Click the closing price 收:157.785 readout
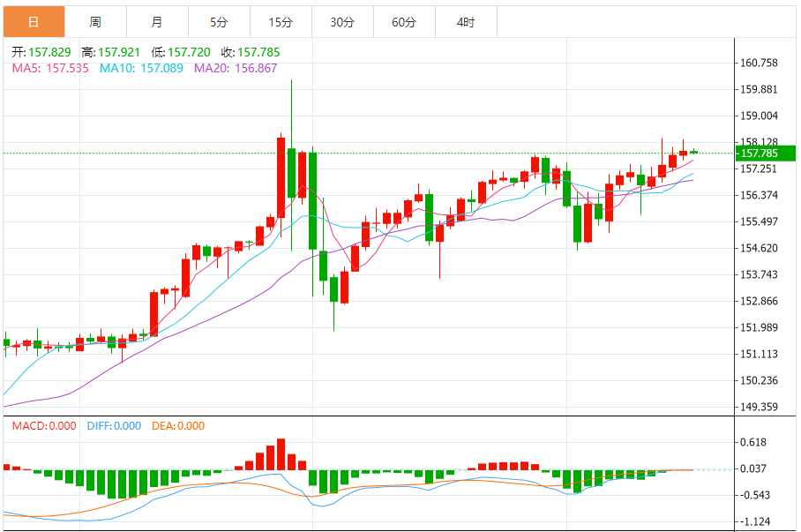 point(251,52)
